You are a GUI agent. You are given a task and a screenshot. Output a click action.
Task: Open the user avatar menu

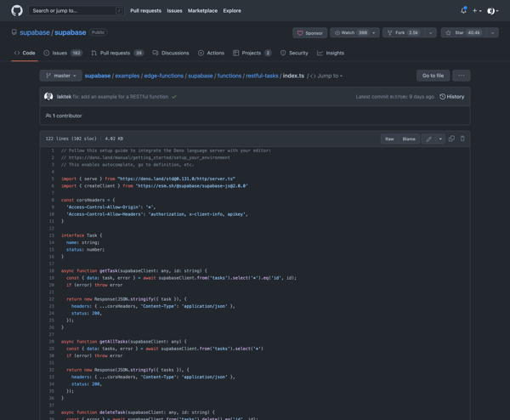point(492,11)
